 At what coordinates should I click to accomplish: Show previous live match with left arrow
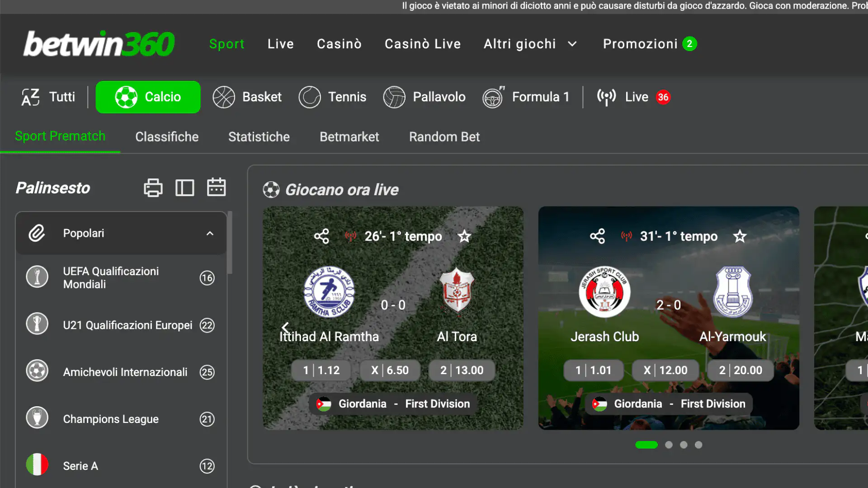[x=285, y=327]
